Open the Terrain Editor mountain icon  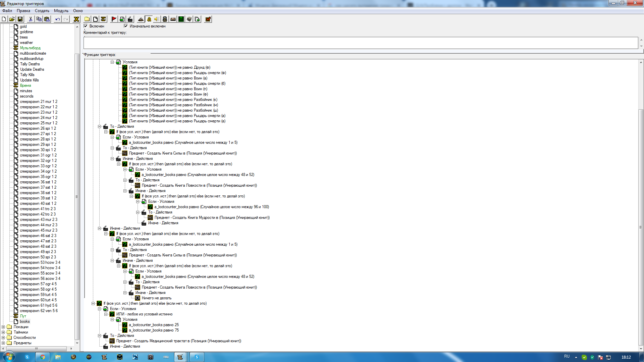pyautogui.click(x=141, y=19)
